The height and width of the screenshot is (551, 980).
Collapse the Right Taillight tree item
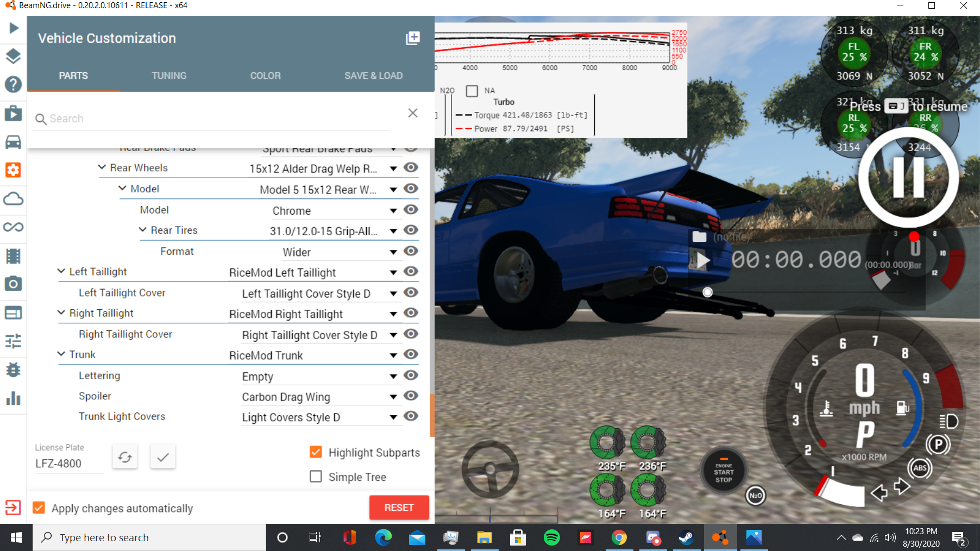tap(61, 312)
